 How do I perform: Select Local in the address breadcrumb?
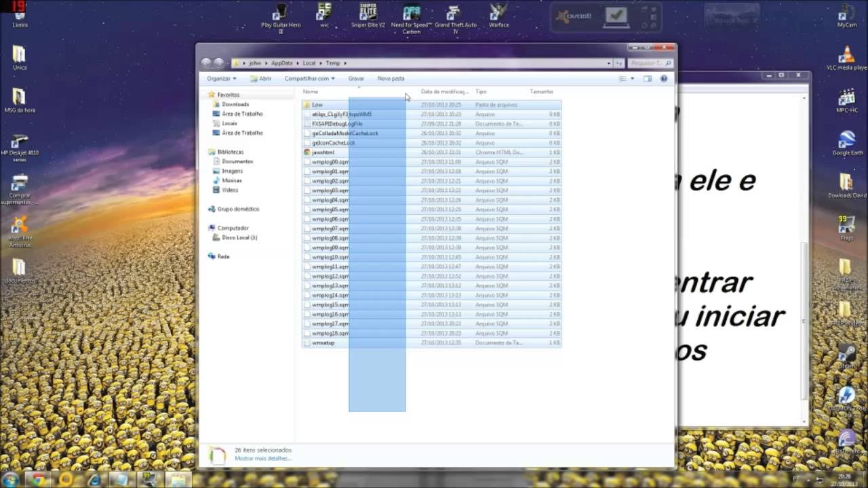coord(309,63)
